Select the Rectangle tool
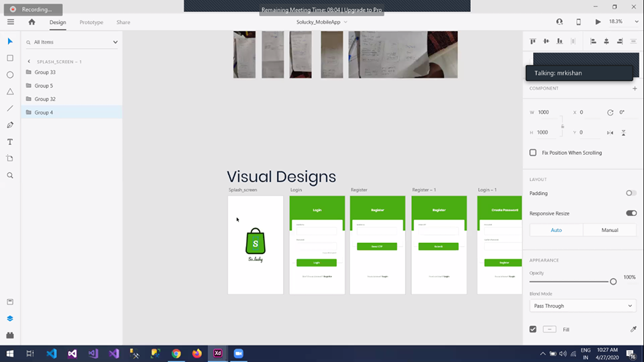The width and height of the screenshot is (644, 362). tap(10, 58)
